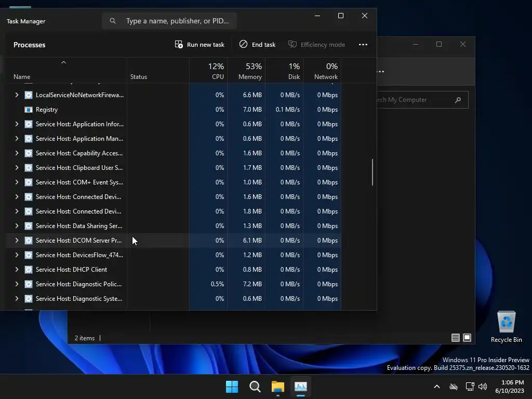This screenshot has width=532, height=399.
Task: Open the volume speaker tray icon
Action: 483,387
